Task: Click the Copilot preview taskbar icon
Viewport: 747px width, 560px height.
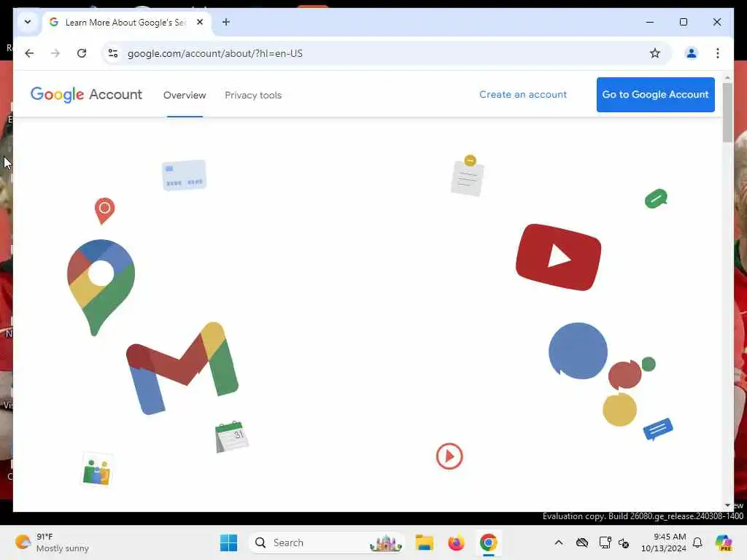Action: (724, 542)
